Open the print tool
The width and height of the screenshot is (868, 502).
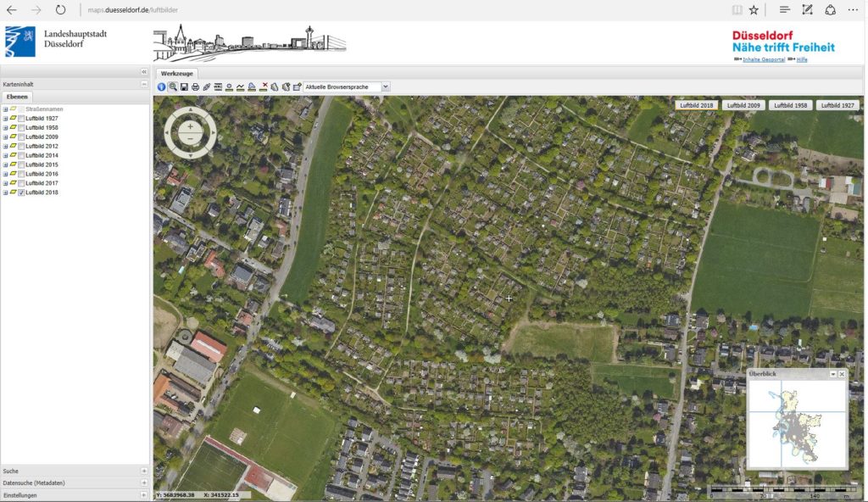[196, 87]
